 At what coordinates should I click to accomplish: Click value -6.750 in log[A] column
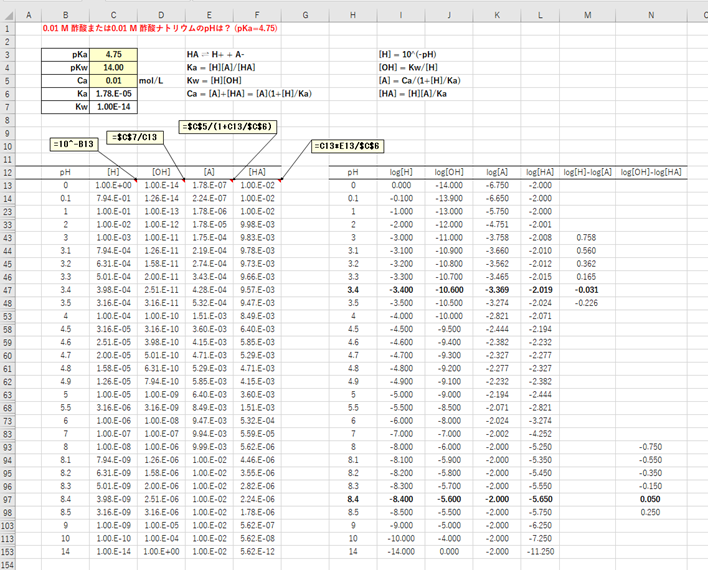click(497, 186)
